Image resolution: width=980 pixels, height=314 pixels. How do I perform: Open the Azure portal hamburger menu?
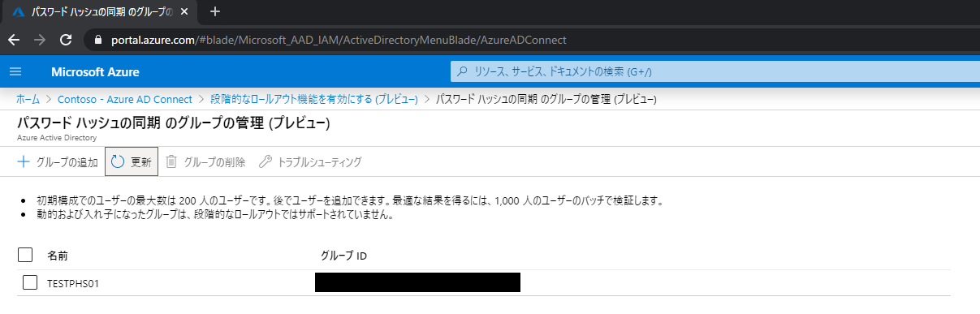(x=15, y=71)
